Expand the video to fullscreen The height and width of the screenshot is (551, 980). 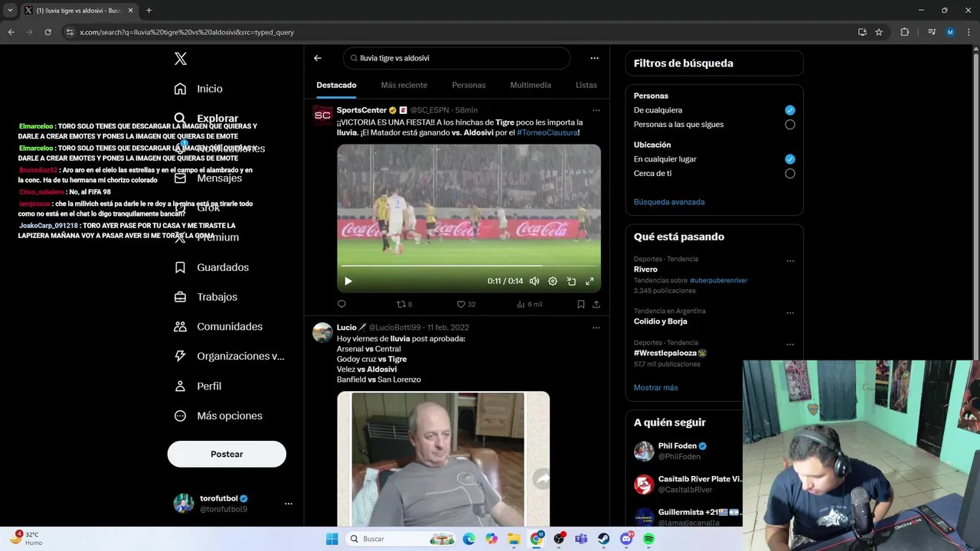(x=590, y=281)
